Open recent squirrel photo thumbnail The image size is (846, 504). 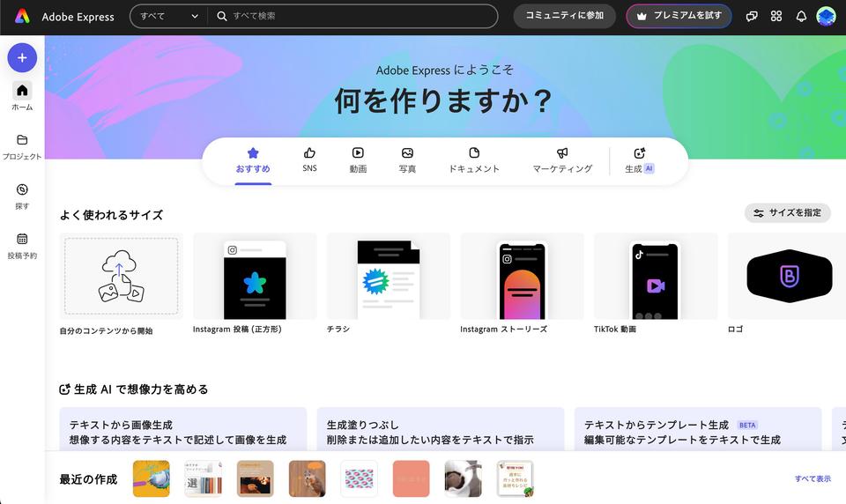307,478
